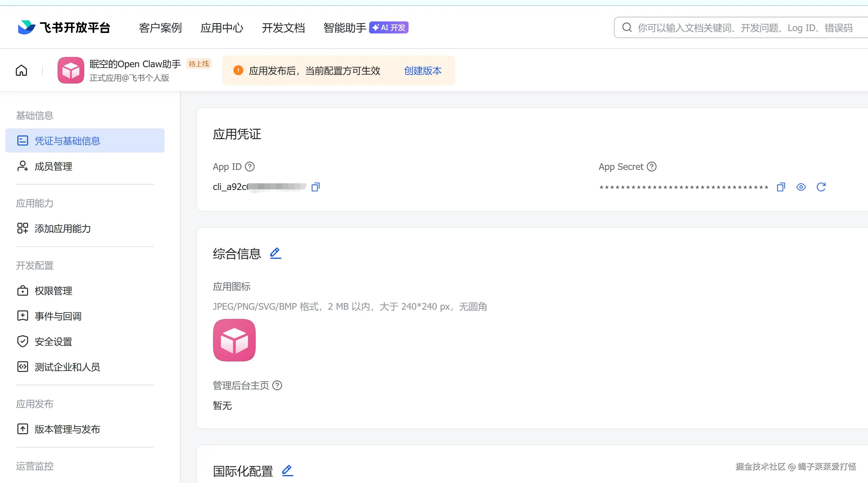Image resolution: width=868 pixels, height=483 pixels.
Task: Click help icon next to App ID
Action: point(250,167)
